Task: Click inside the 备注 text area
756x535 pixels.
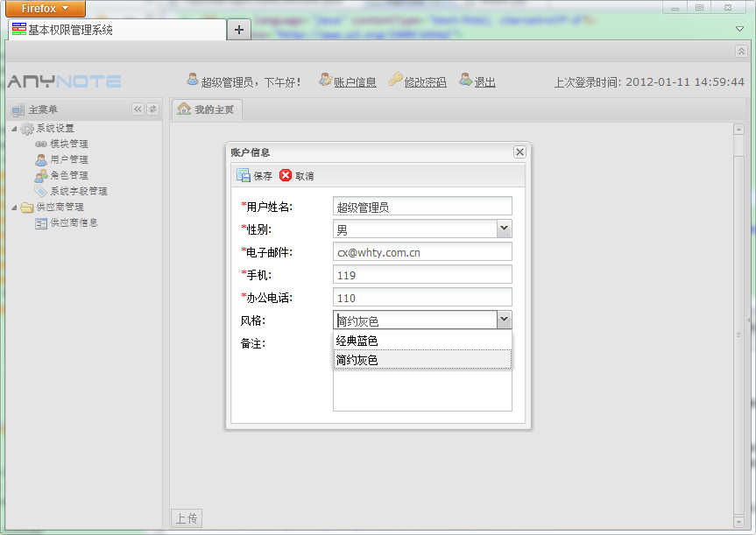Action: point(422,390)
